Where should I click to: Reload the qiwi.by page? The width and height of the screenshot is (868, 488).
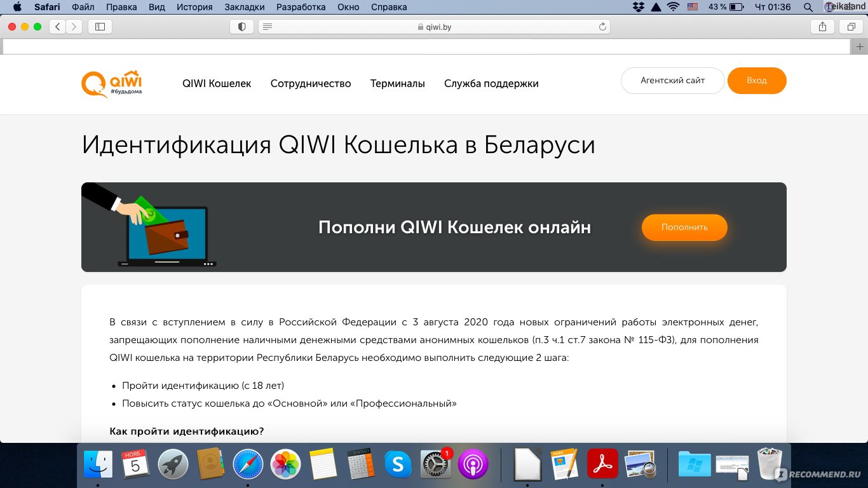point(602,27)
